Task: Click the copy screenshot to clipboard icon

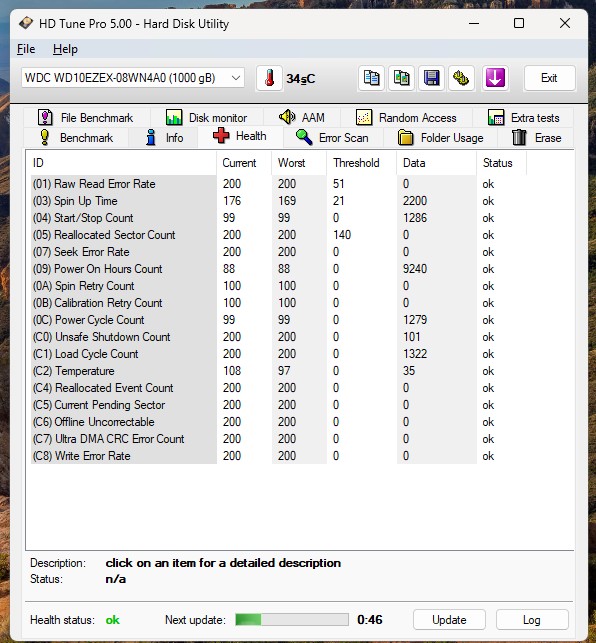Action: [x=401, y=78]
